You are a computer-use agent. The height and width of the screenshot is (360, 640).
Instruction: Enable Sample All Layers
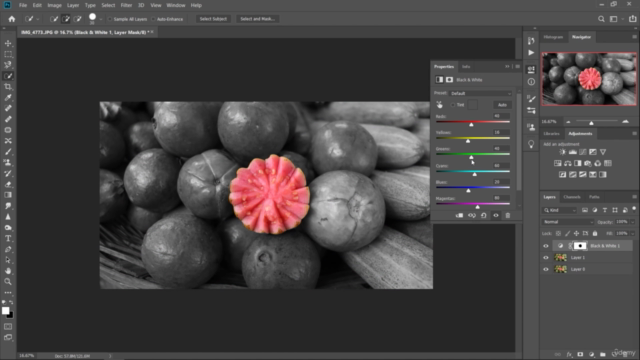(x=110, y=19)
